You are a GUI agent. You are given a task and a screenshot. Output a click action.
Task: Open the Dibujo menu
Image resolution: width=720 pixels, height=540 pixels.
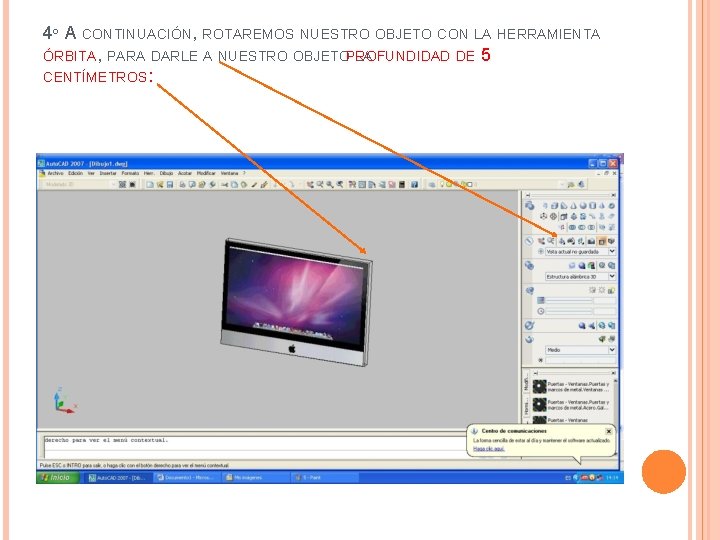[x=166, y=173]
